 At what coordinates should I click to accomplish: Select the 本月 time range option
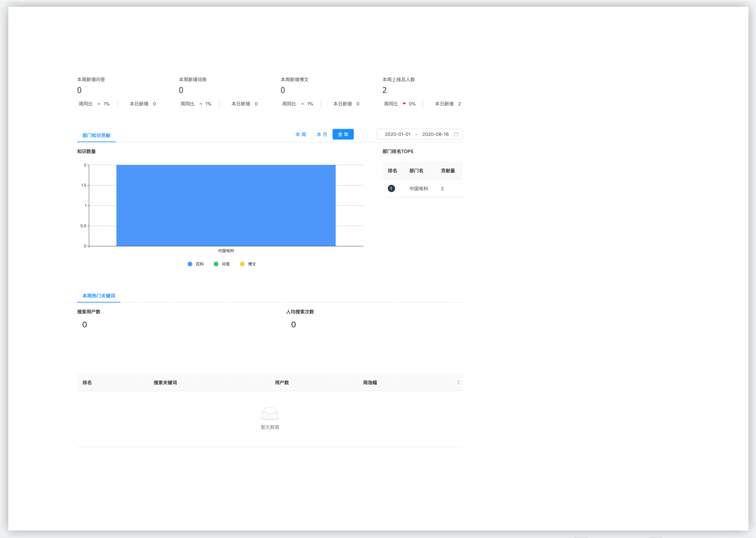pyautogui.click(x=322, y=134)
